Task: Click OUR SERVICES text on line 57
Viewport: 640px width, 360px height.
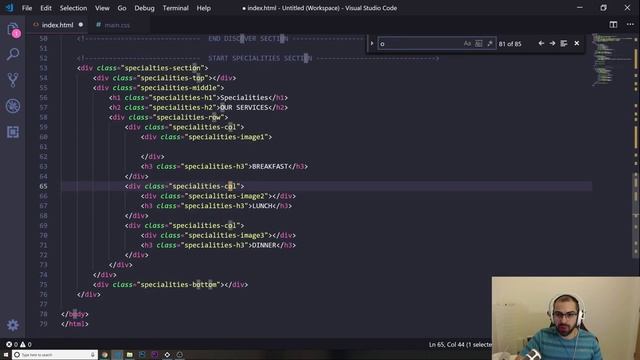Action: click(x=244, y=107)
